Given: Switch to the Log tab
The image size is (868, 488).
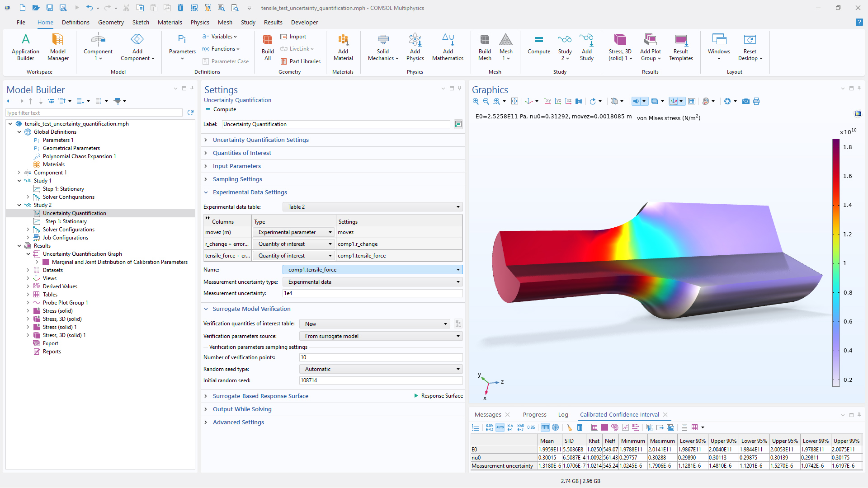Looking at the screenshot, I should pyautogui.click(x=563, y=414).
